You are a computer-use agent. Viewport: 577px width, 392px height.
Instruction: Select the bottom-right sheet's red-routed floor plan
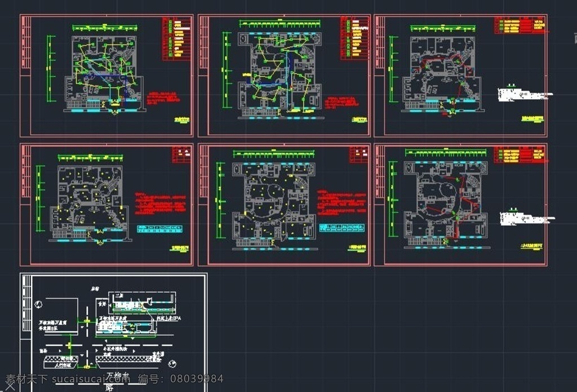tap(446, 204)
